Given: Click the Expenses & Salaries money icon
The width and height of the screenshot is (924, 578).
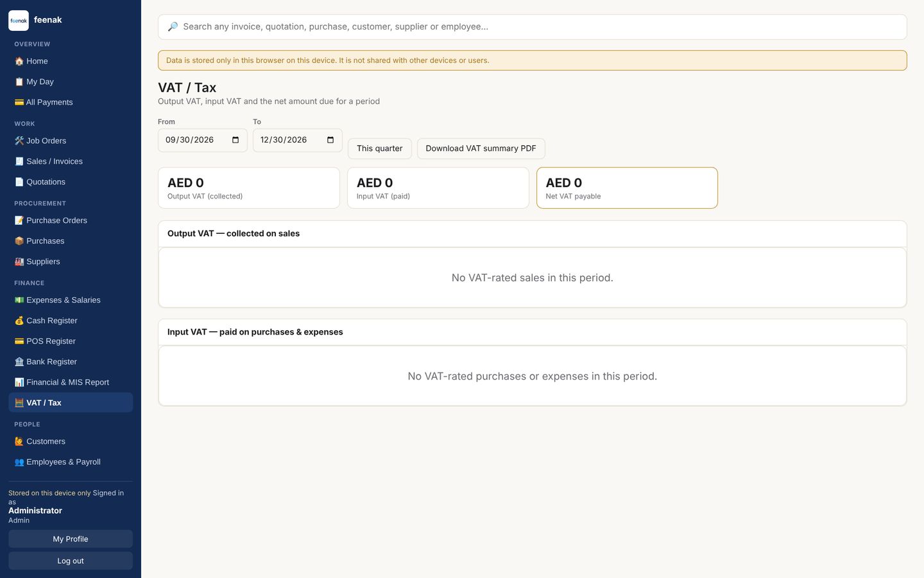Looking at the screenshot, I should coord(19,300).
